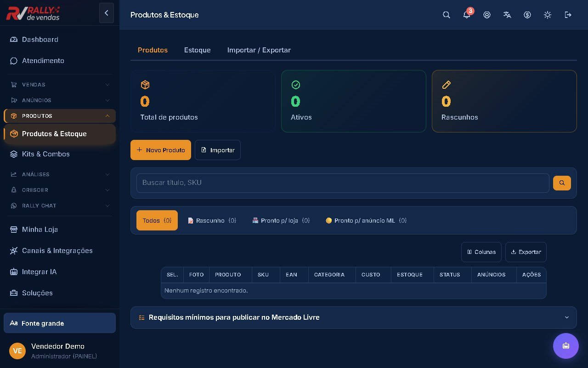The width and height of the screenshot is (588, 368).
Task: Open Integrar IA
Action: (x=60, y=272)
